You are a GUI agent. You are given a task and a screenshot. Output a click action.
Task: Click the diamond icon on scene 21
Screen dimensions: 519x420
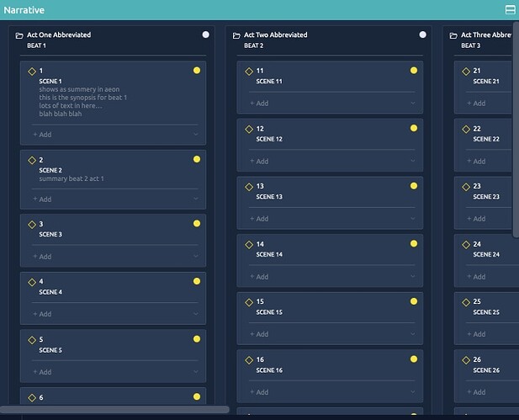(466, 71)
